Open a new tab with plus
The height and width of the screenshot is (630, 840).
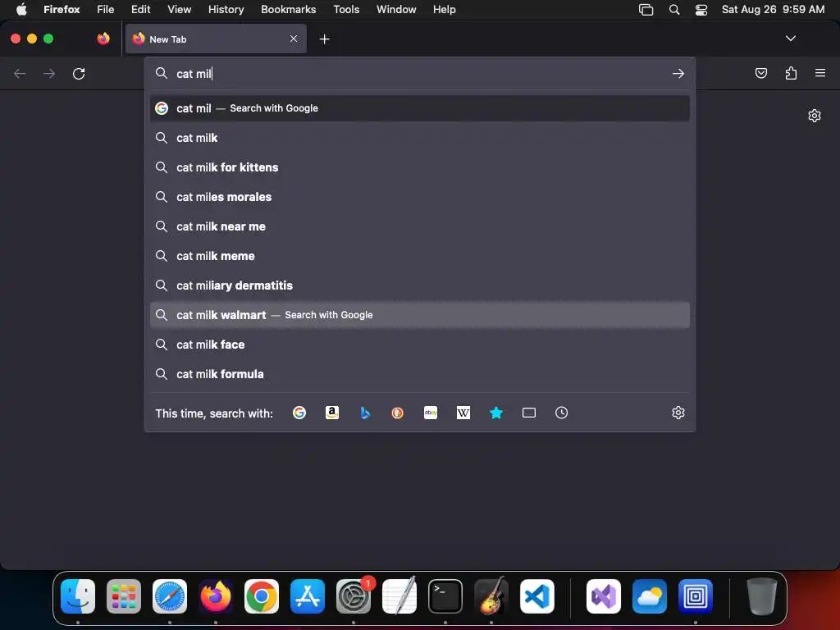pyautogui.click(x=324, y=39)
